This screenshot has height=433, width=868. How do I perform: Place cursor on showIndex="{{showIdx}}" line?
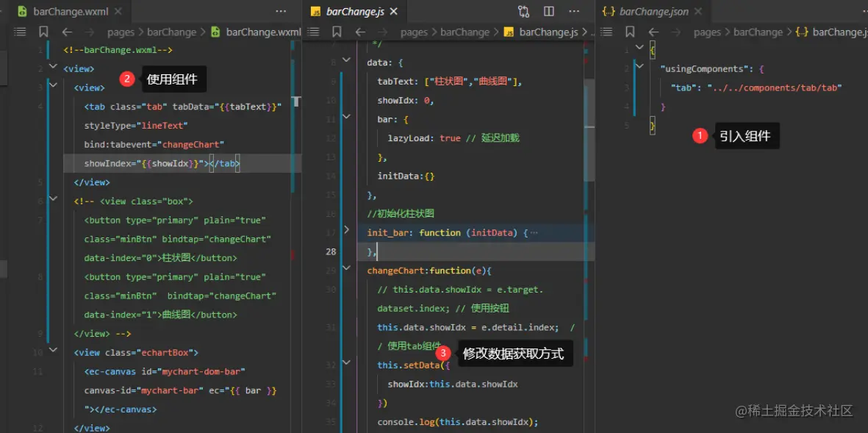pyautogui.click(x=162, y=163)
